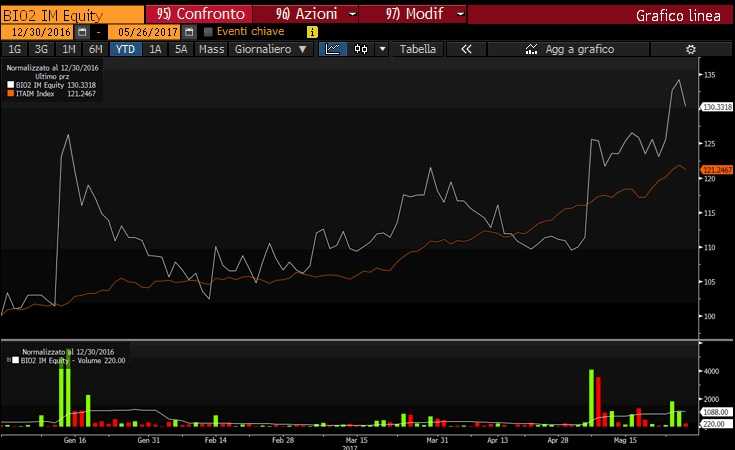The image size is (735, 450).
Task: Switch range to 6M
Action: pos(95,49)
